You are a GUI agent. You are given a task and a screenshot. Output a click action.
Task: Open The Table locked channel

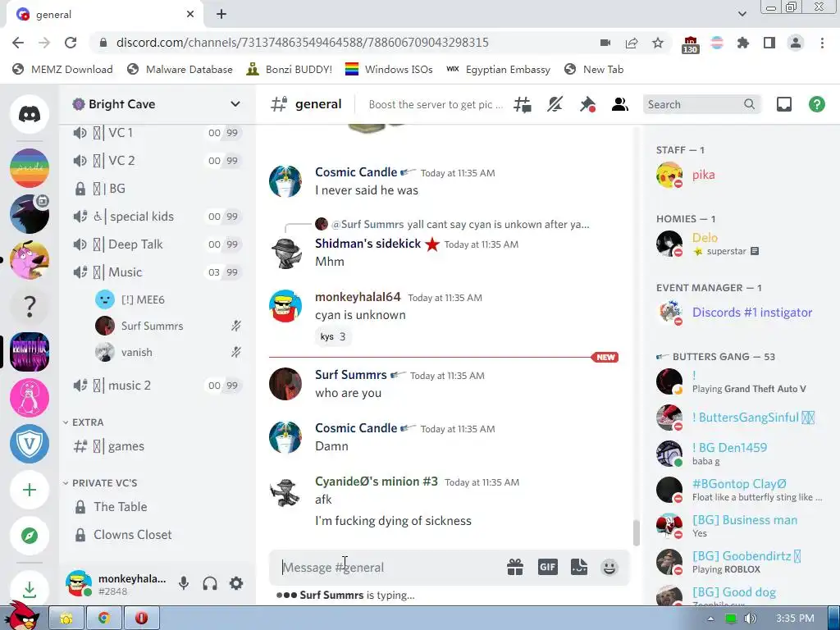(156, 507)
